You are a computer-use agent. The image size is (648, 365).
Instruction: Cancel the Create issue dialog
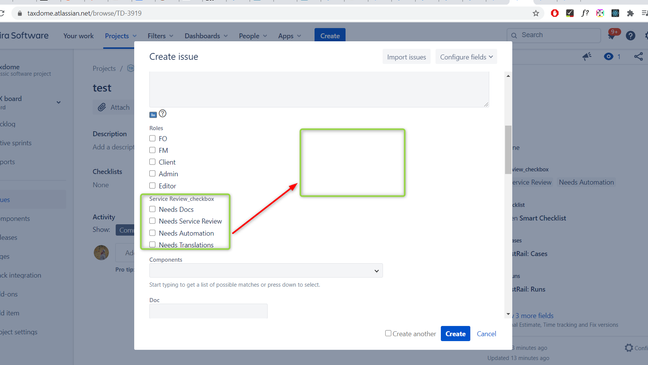[x=486, y=334]
